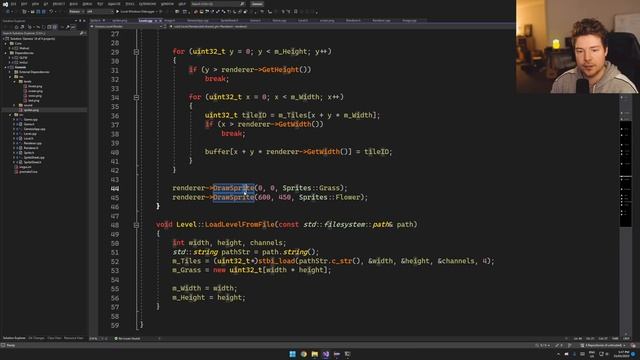This screenshot has width=640, height=360.
Task: Click Search Solution Explorer field
Action: 43,33
